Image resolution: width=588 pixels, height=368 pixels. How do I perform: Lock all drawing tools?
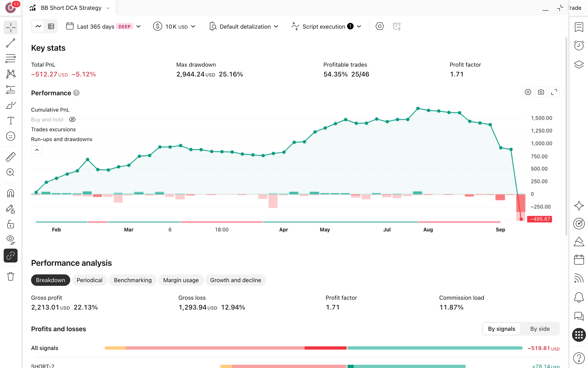click(x=10, y=224)
